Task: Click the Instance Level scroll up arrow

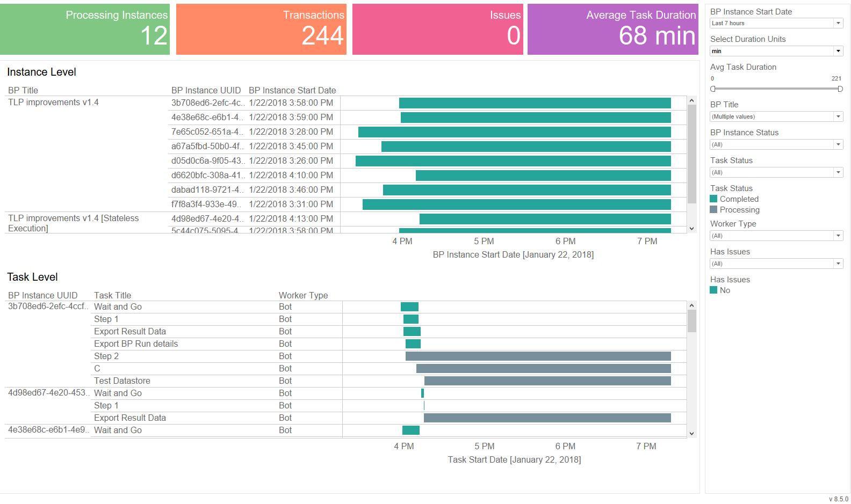Action: pos(692,100)
